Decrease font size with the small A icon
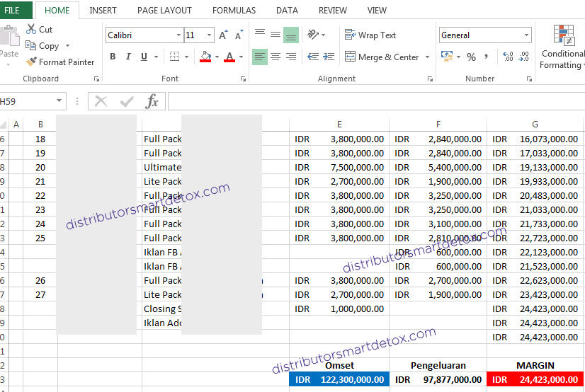 (239, 35)
